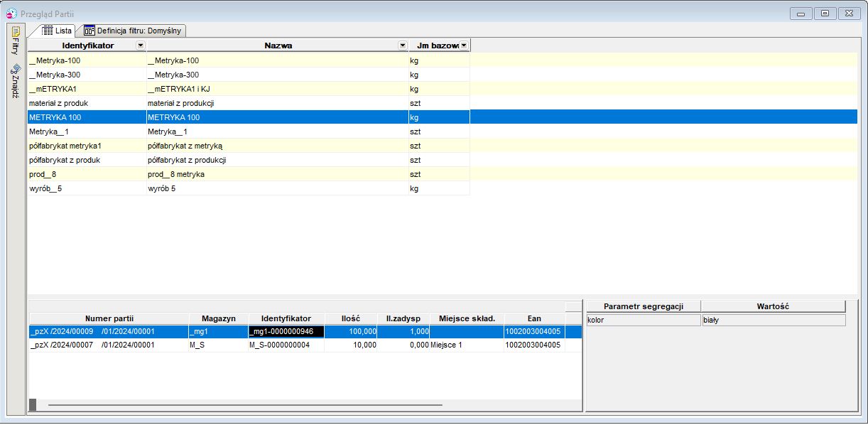
Task: Open Nazwa column filter dropdown
Action: pos(403,45)
